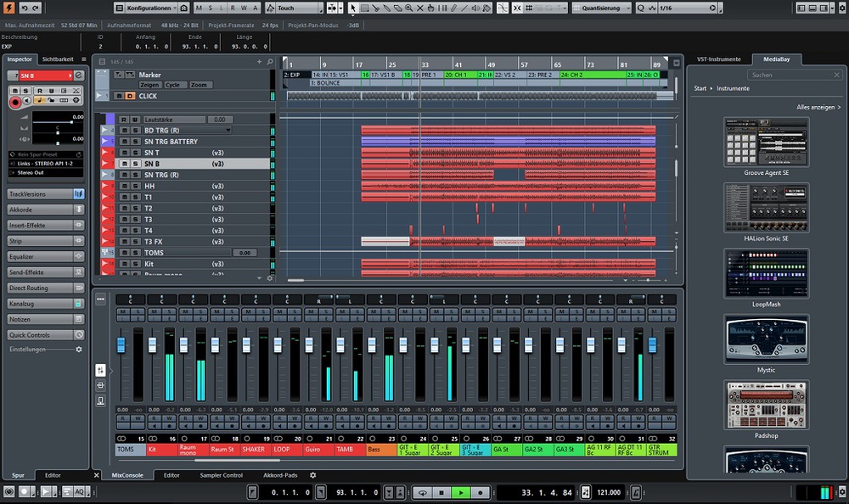This screenshot has width=849, height=504.
Task: Solo the SN T track
Action: 135,153
